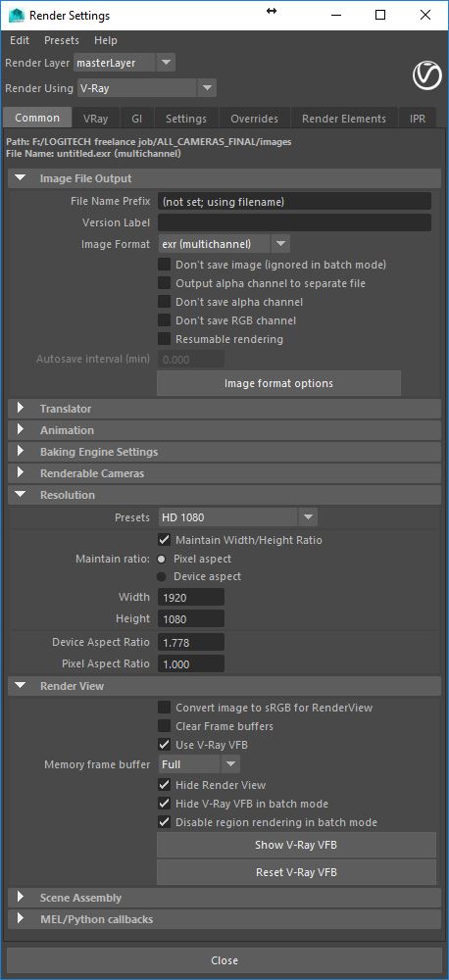Click the V-Ray logo icon

427,75
